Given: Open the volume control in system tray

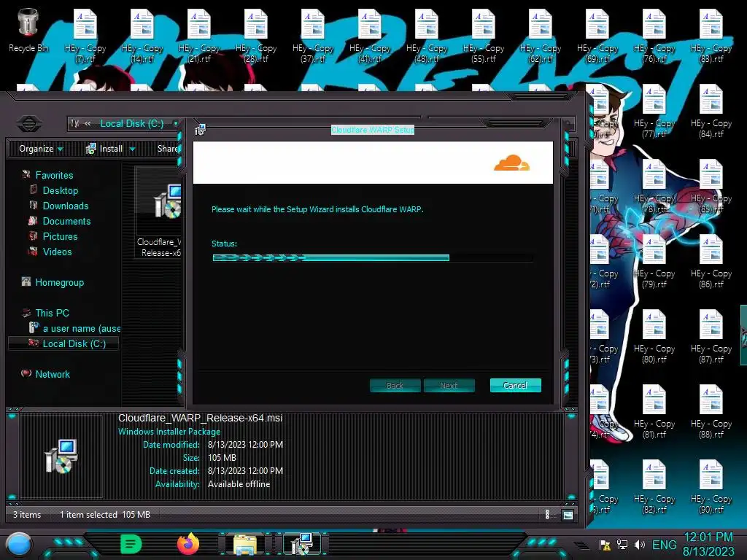Looking at the screenshot, I should tap(640, 544).
